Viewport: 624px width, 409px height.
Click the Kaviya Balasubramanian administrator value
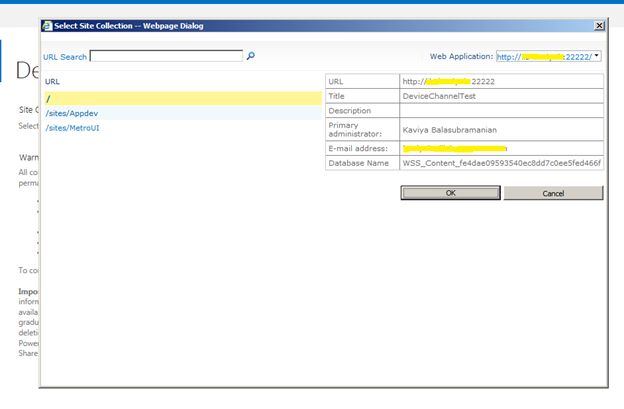(x=450, y=130)
